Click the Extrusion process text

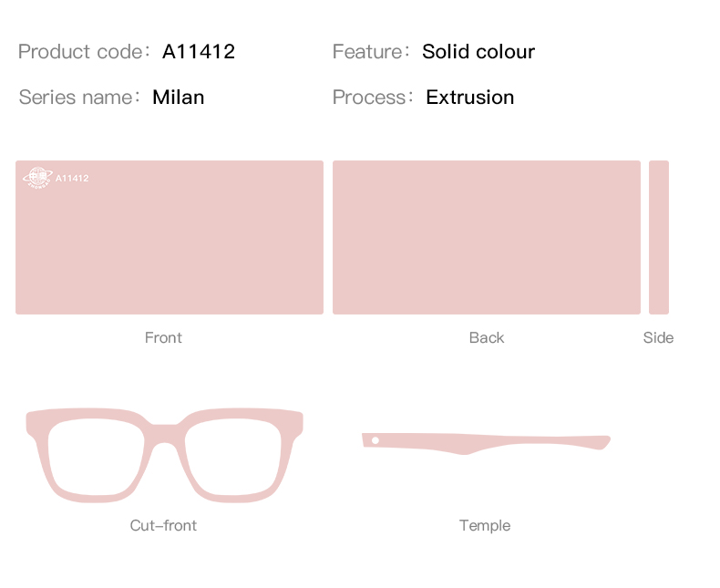coord(469,98)
